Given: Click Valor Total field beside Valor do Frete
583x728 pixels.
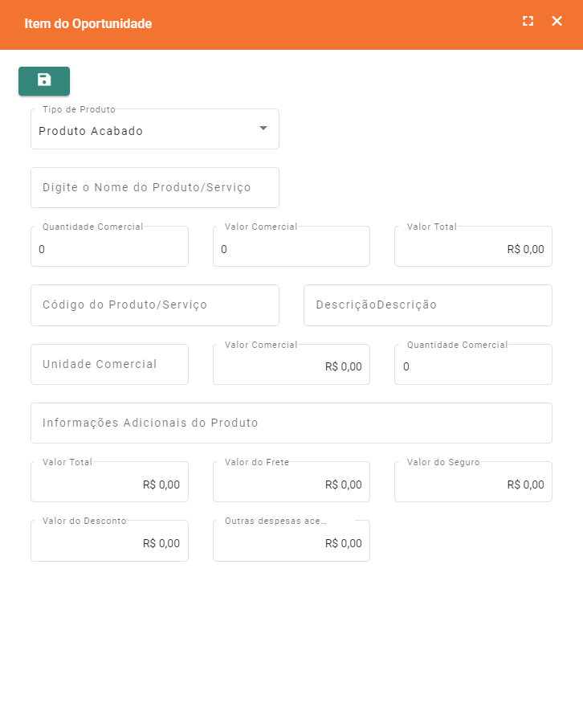Looking at the screenshot, I should click(109, 485).
